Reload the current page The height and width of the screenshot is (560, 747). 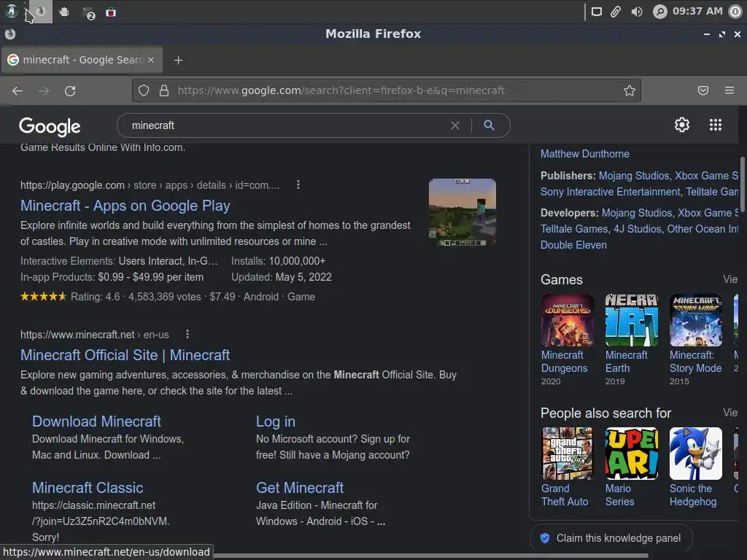click(70, 90)
